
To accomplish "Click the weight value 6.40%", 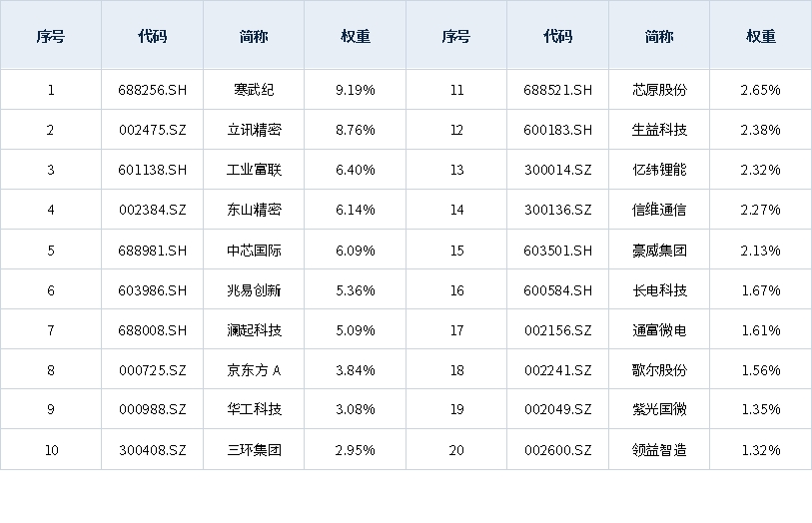I will coord(356,170).
